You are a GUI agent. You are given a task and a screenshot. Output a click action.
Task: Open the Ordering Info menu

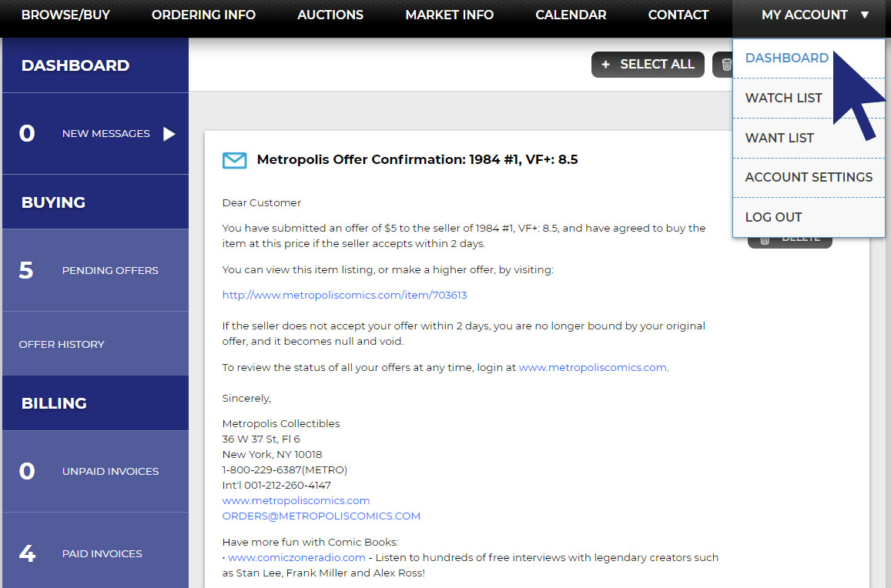(203, 15)
